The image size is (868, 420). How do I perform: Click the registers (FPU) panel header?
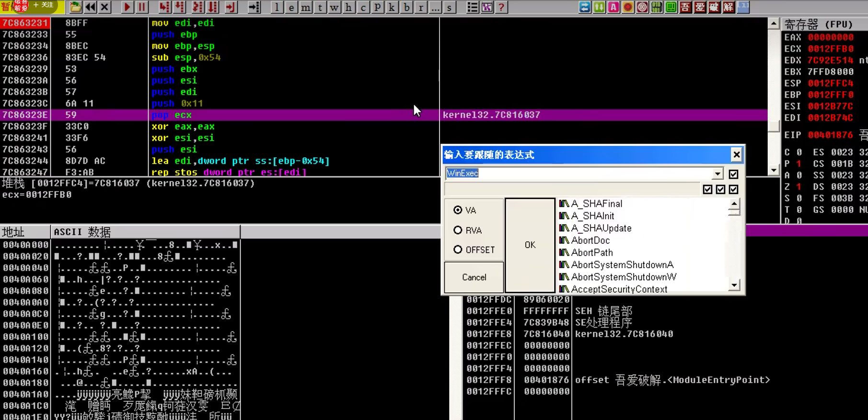[824, 24]
